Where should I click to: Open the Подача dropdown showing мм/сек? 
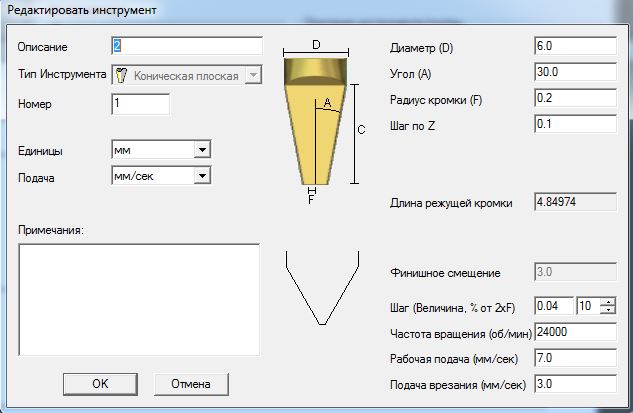coord(160,175)
